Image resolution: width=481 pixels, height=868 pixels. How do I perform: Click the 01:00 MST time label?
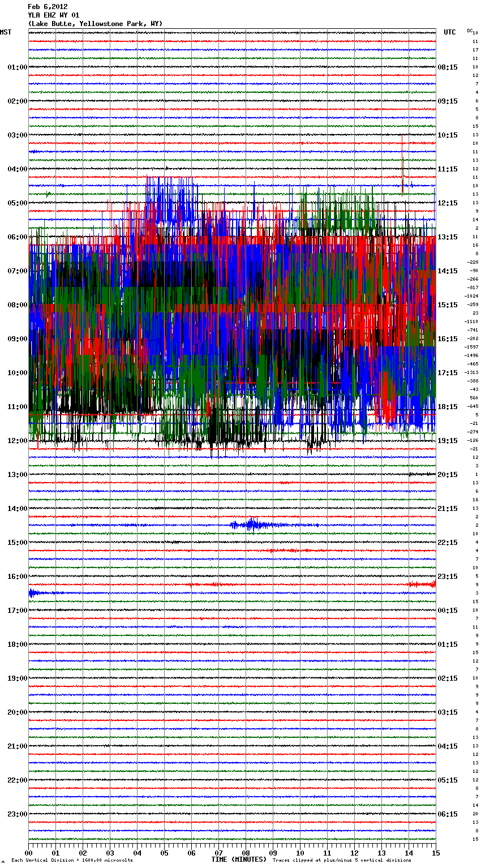click(x=18, y=67)
